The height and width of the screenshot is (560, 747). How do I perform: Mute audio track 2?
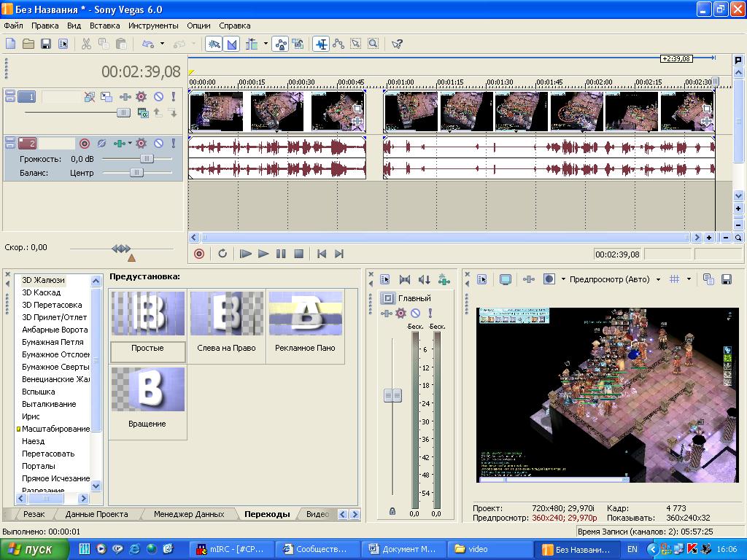[x=158, y=144]
